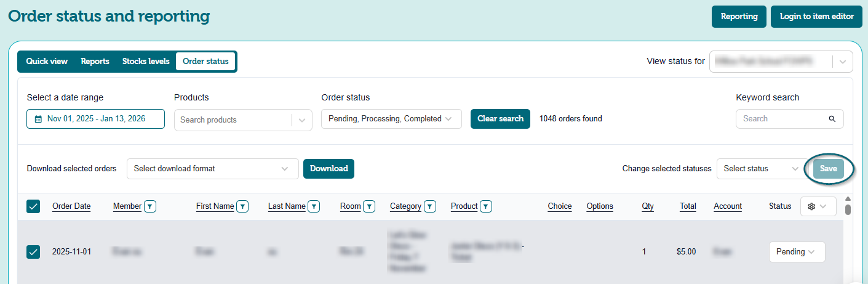
Task: Open the Stocks levels tab
Action: (146, 62)
